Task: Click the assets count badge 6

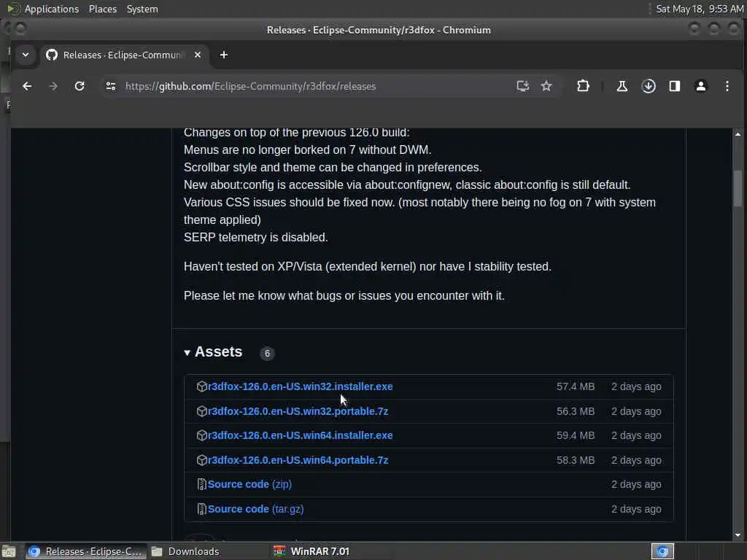Action: pos(267,354)
